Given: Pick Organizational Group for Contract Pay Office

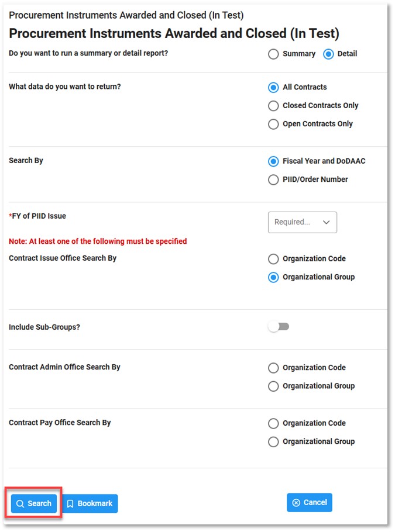Looking at the screenshot, I should 273,442.
